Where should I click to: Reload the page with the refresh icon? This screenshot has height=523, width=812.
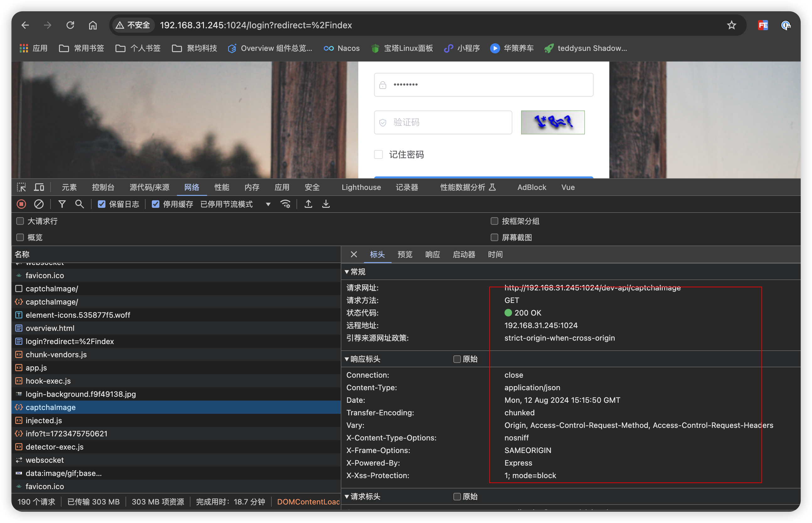(x=70, y=25)
